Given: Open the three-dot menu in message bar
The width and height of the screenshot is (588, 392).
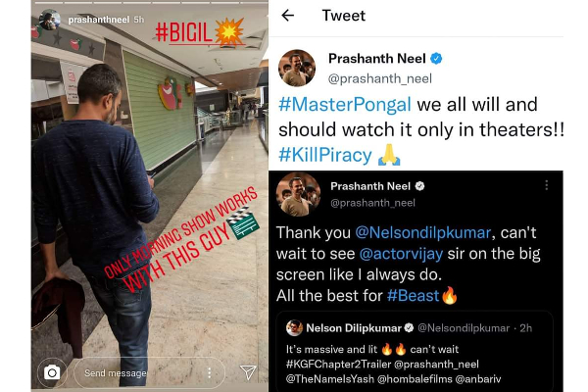Looking at the screenshot, I should [x=210, y=372].
